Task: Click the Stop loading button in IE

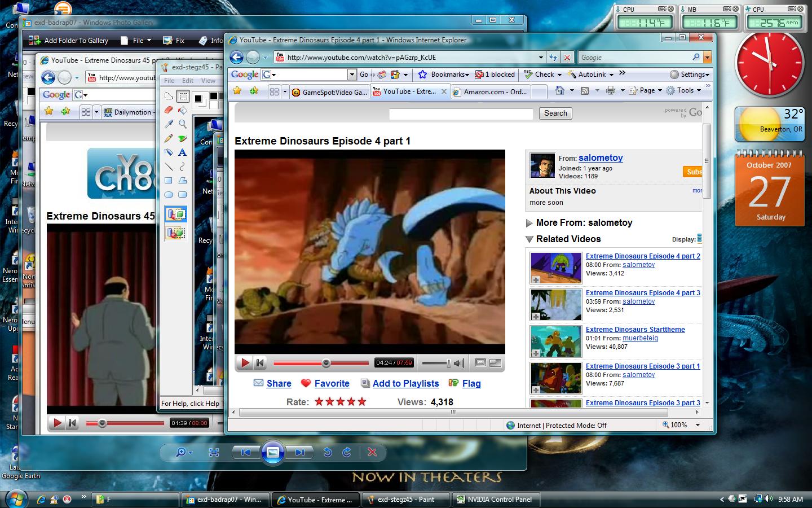Action: (567, 57)
